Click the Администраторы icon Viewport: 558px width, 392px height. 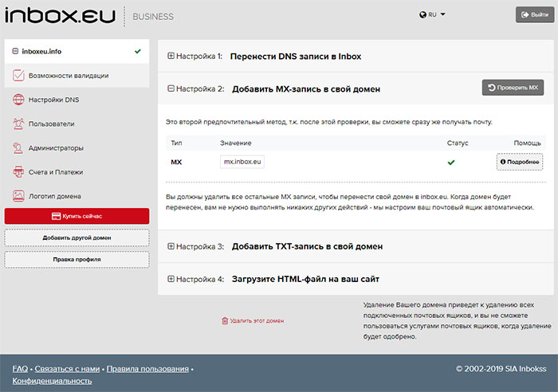coord(18,148)
